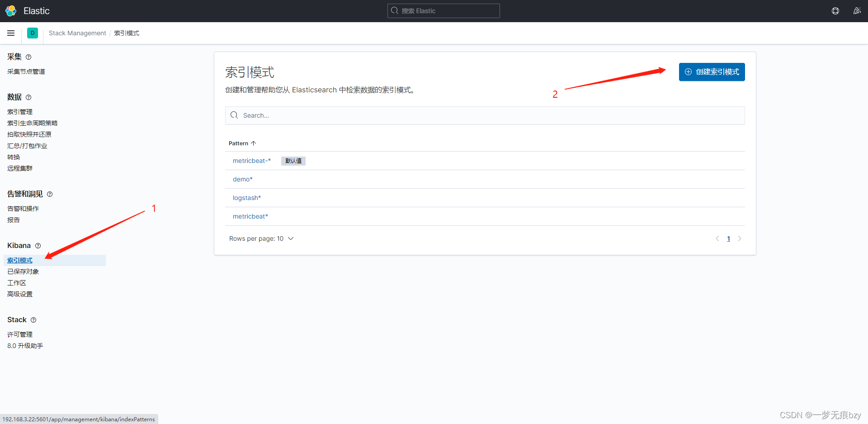Click the search magnifier in 搜索 Elastic bar
Screen dimensions: 868x424
pyautogui.click(x=395, y=11)
